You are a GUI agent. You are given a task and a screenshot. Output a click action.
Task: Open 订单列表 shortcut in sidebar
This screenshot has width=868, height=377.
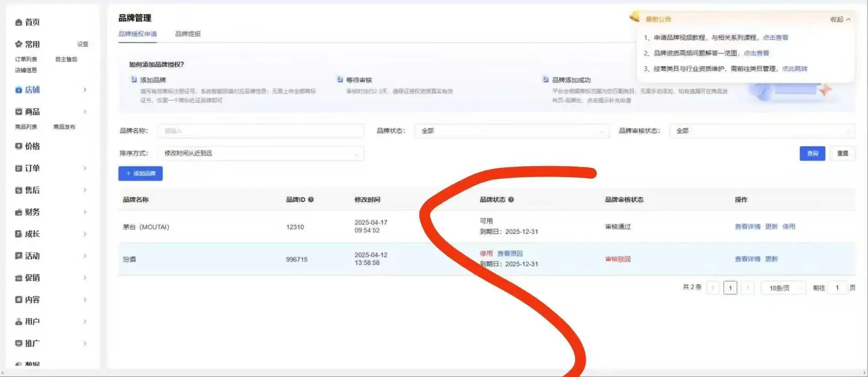[x=26, y=59]
